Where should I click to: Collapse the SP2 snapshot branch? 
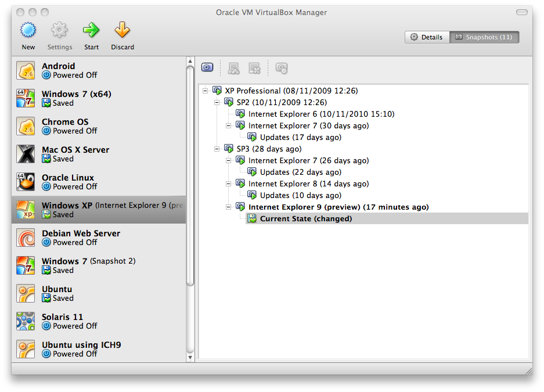[217, 103]
